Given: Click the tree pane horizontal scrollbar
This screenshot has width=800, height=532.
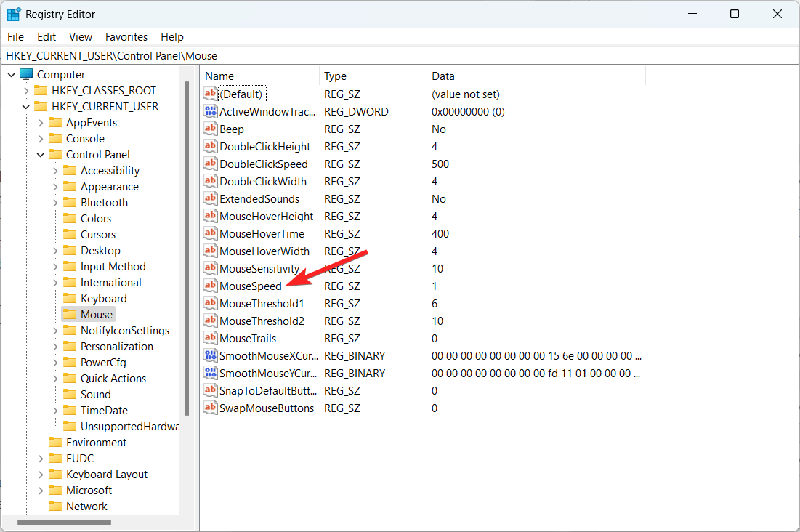Looking at the screenshot, I should coord(64,523).
